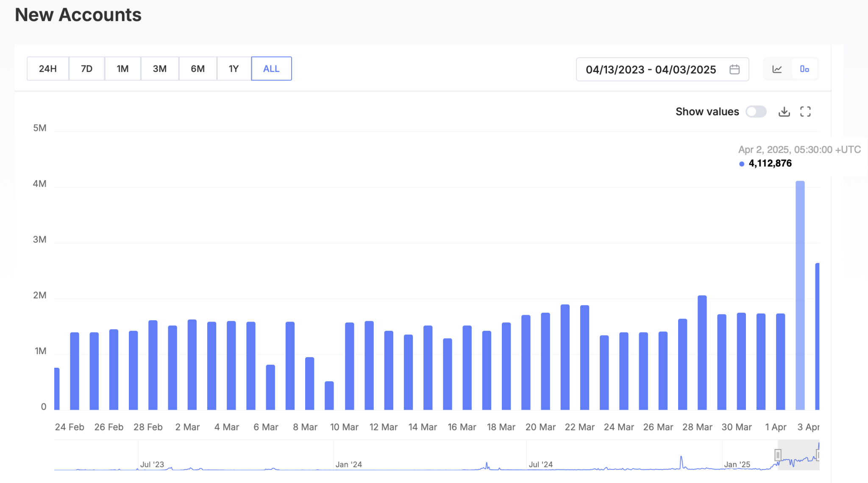Download the chart data
The width and height of the screenshot is (868, 483).
(784, 111)
